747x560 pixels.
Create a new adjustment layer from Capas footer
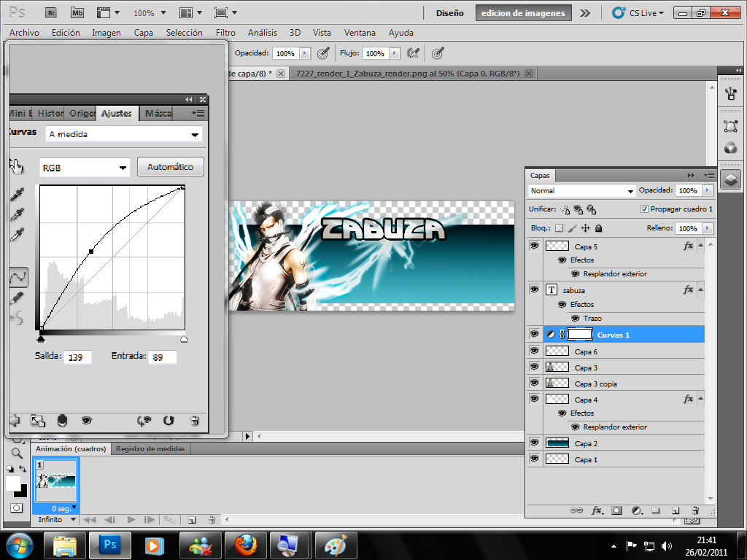(637, 510)
